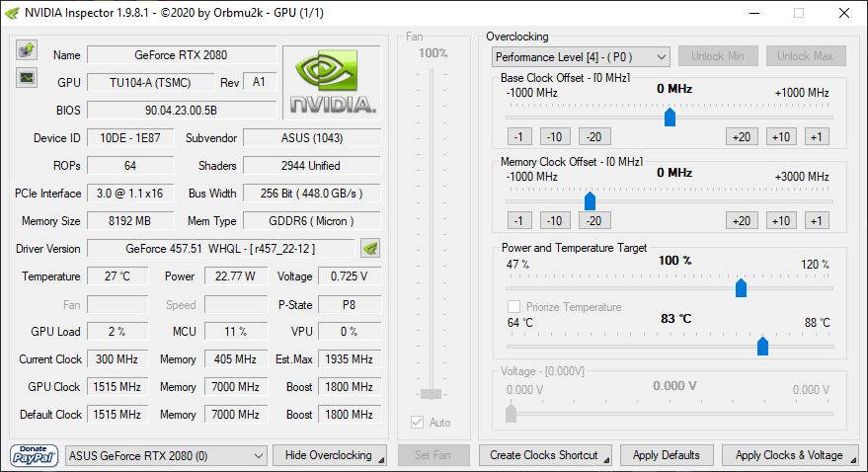Screen dimensions: 868x472
Task: Open the sensor monitoring graph icon
Action: [26, 77]
